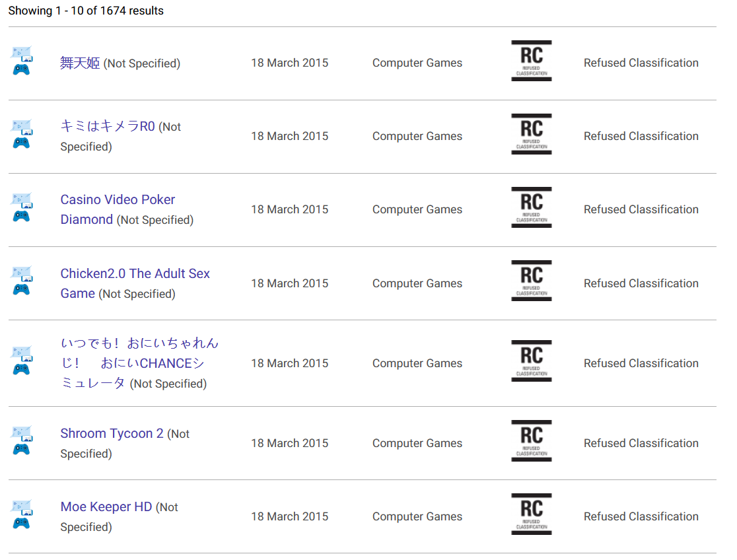
Task: Open the 舞天姫 classification entry
Action: [79, 63]
